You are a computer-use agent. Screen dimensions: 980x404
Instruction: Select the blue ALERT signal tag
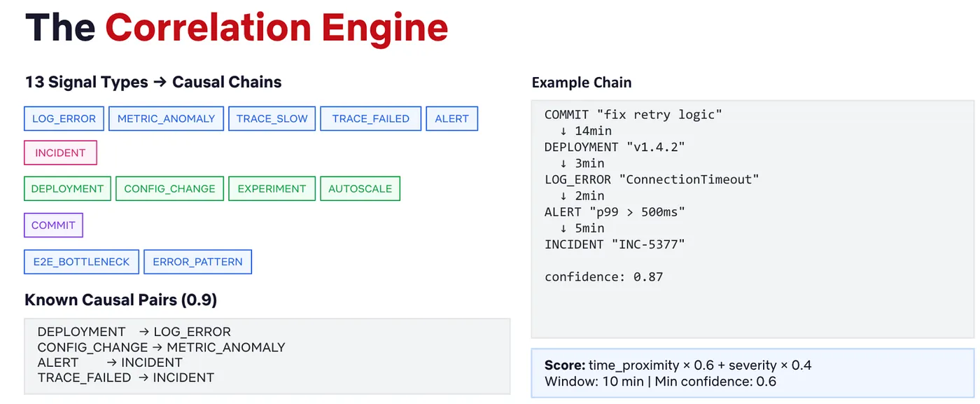point(452,118)
